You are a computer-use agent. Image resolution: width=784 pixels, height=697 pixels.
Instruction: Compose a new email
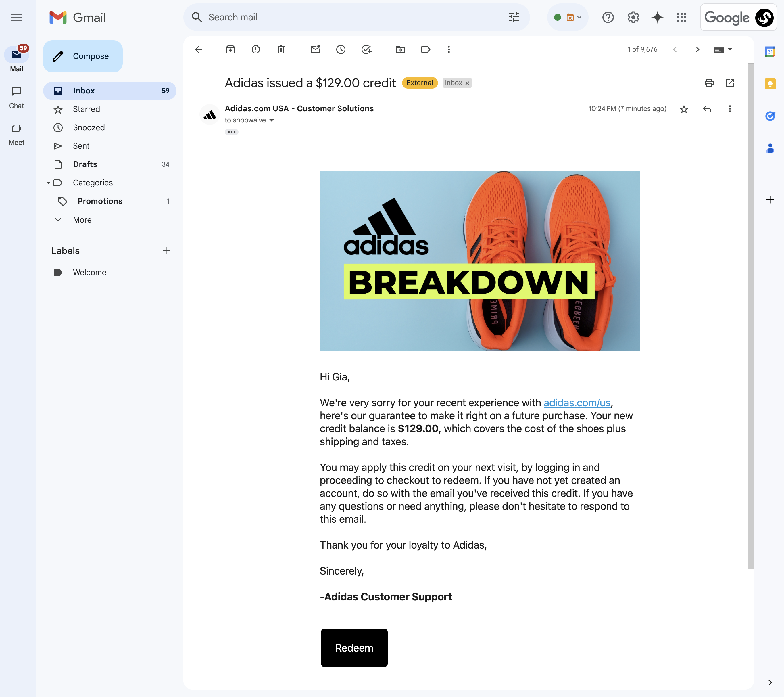click(83, 56)
